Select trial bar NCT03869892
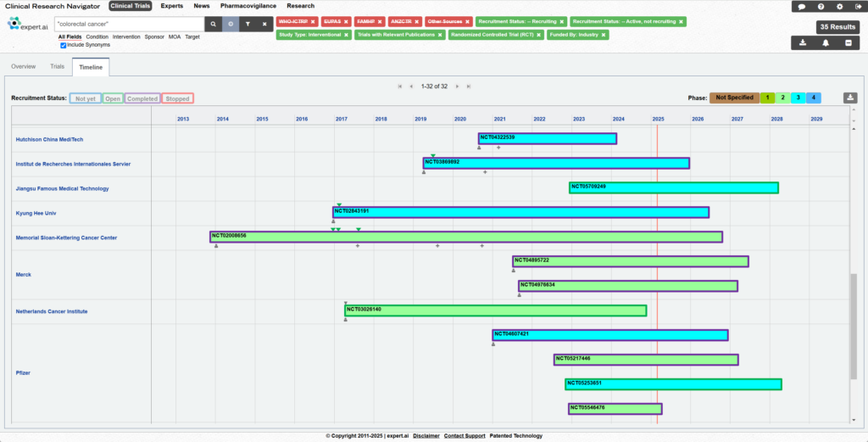 tap(556, 164)
